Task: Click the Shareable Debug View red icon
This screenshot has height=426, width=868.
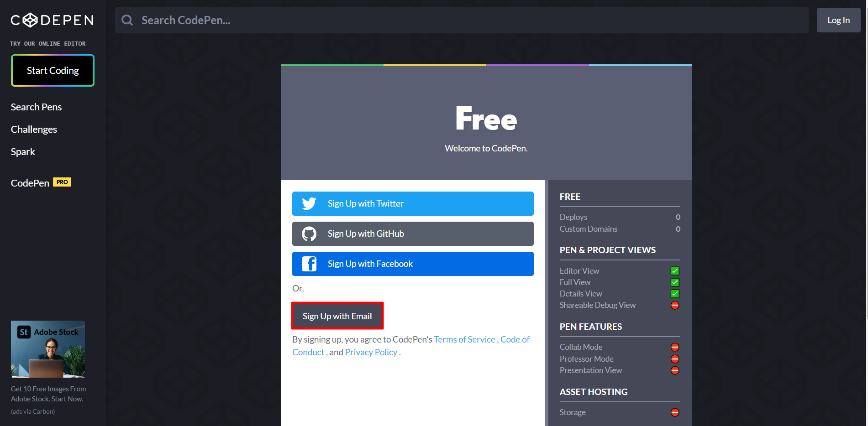Action: coord(675,305)
